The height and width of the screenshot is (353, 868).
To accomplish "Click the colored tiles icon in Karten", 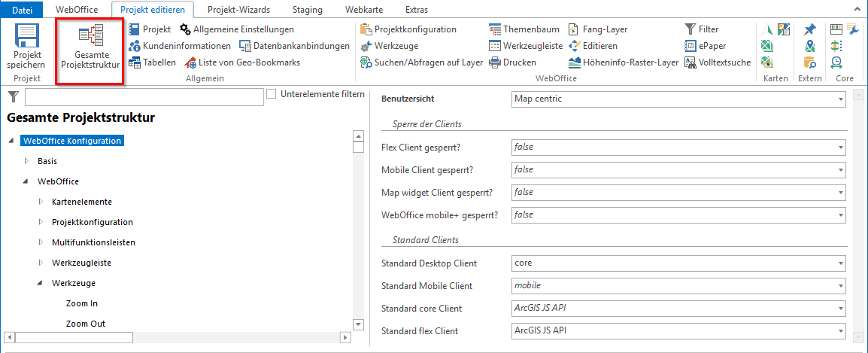I will point(783,29).
